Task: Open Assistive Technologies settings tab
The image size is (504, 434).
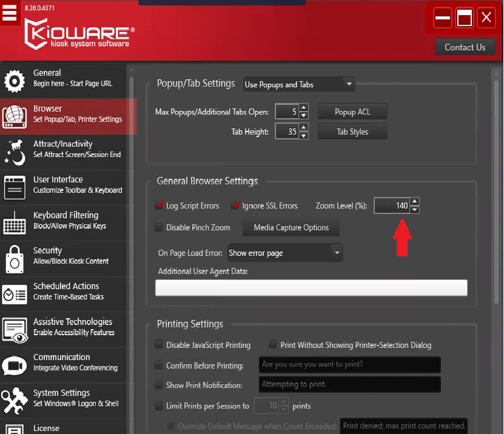Action: 72,327
